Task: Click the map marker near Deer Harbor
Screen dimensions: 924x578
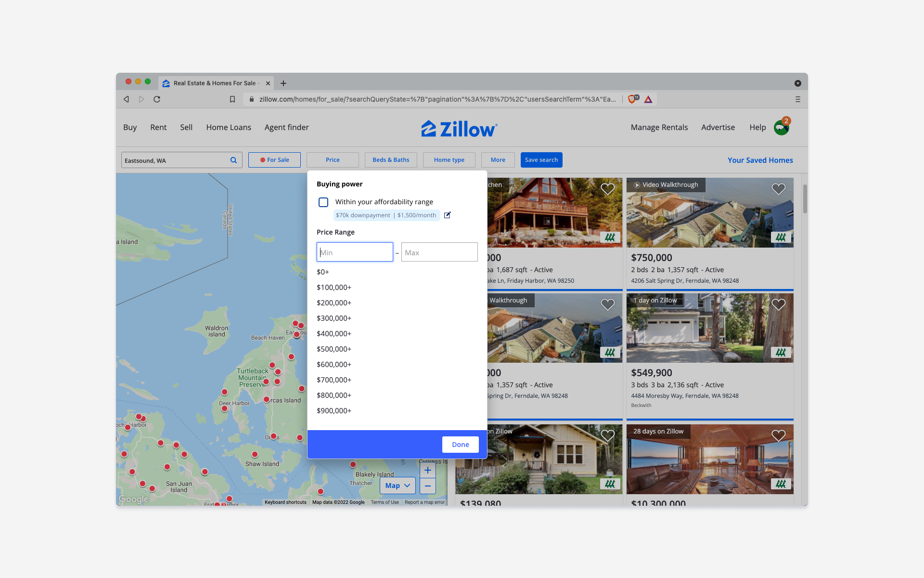Action: click(x=224, y=408)
